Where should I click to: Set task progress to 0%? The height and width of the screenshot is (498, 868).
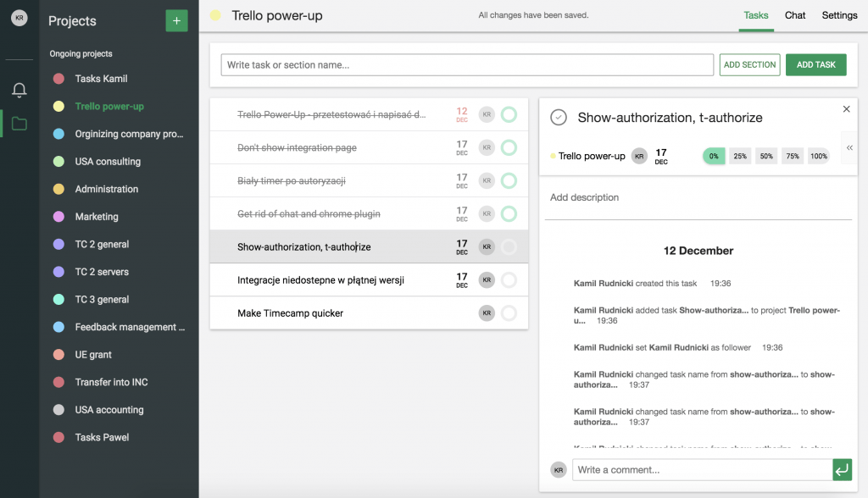click(714, 156)
